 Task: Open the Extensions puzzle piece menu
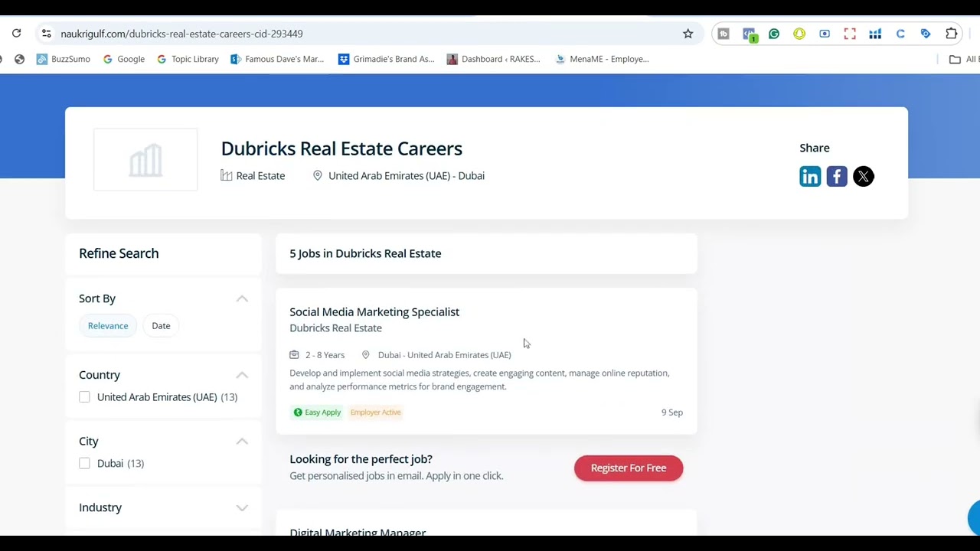coord(952,34)
